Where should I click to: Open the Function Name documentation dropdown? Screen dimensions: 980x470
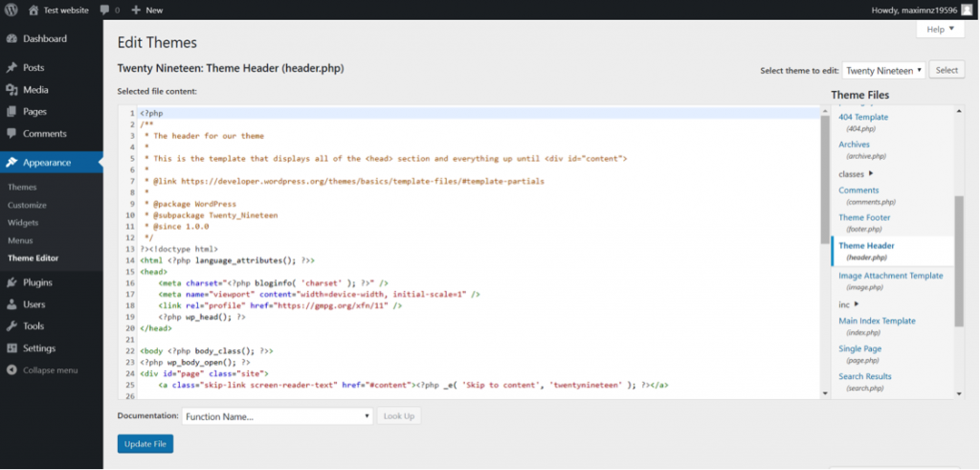(278, 416)
